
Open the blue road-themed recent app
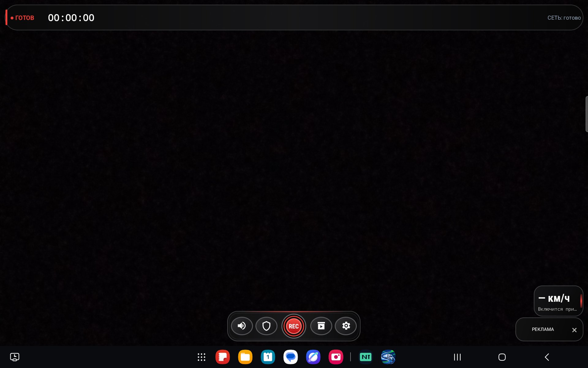coord(388,357)
